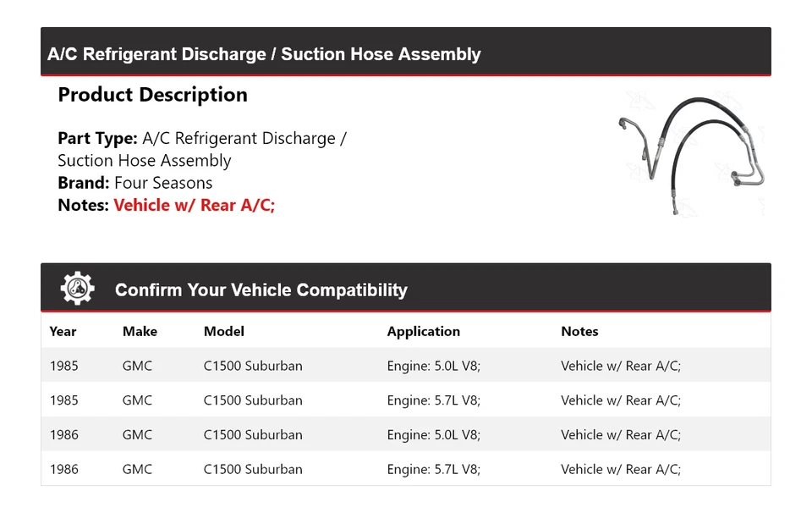Click the second row's Engine: 5.7L V8 cell

pos(433,400)
